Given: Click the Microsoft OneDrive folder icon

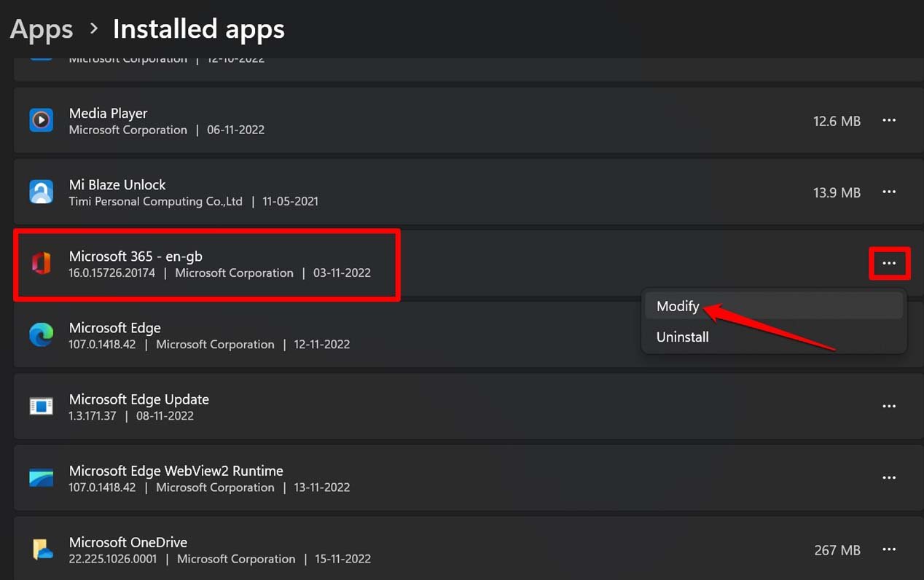Looking at the screenshot, I should click(x=42, y=549).
